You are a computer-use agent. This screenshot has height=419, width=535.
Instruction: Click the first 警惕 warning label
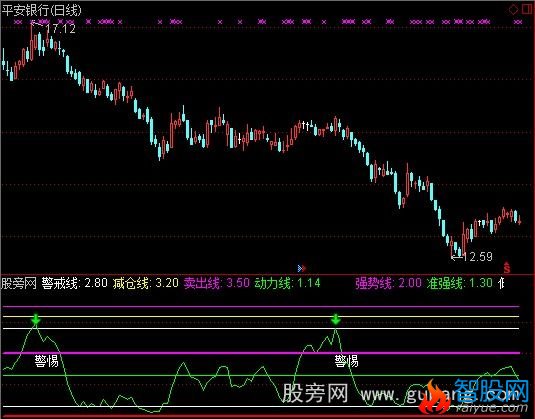click(x=46, y=361)
